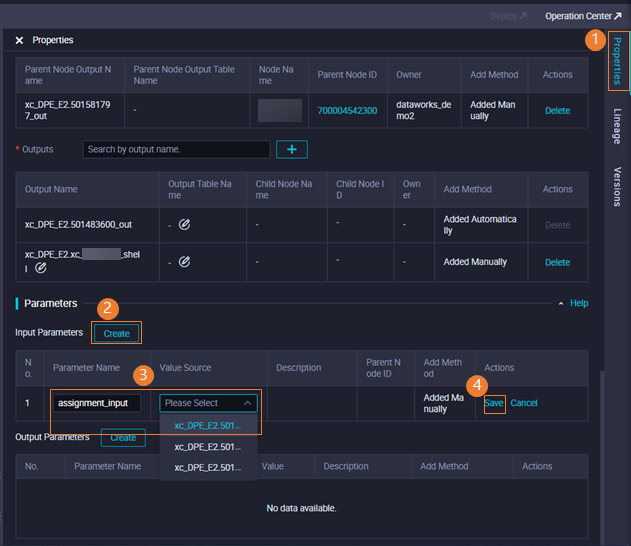Screen dimensions: 631x546
Task: Select the Properties side tab
Action: pyautogui.click(x=617, y=60)
